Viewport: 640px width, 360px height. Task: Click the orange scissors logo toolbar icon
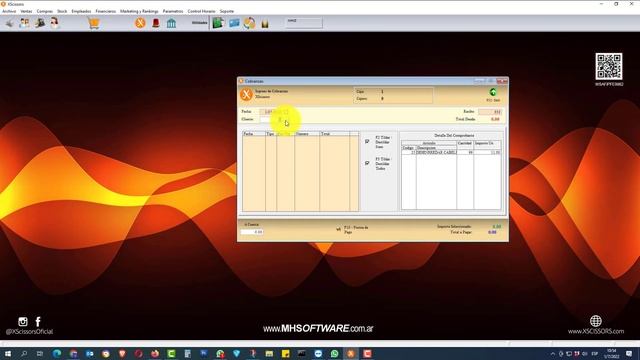pyautogui.click(x=140, y=23)
